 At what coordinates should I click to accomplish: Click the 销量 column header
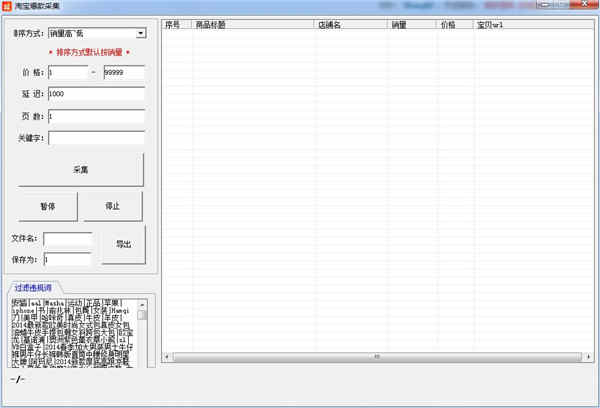click(x=412, y=25)
